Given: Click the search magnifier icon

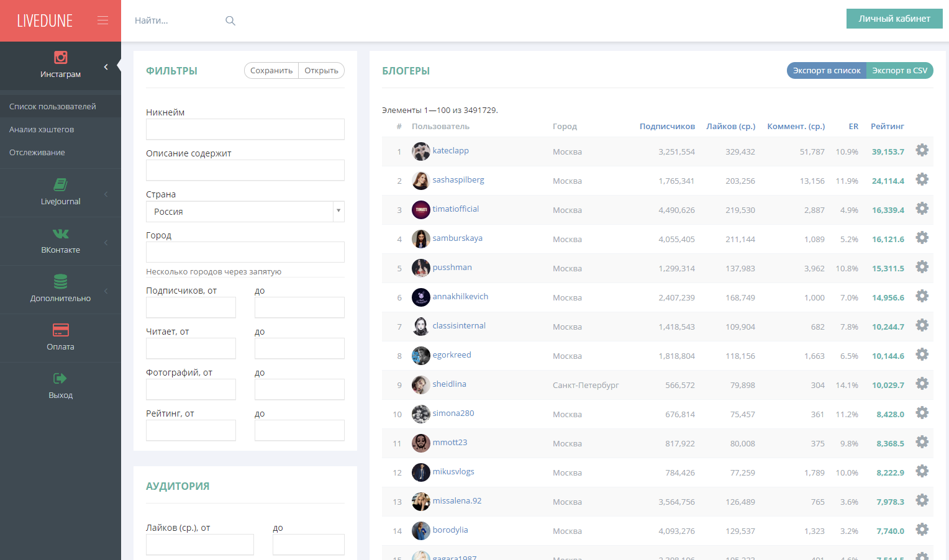Looking at the screenshot, I should 230,20.
